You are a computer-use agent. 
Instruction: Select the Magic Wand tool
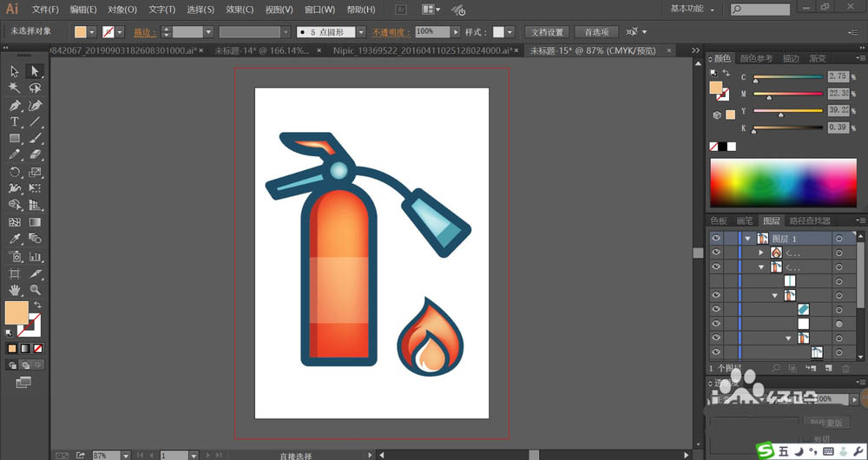pos(15,88)
